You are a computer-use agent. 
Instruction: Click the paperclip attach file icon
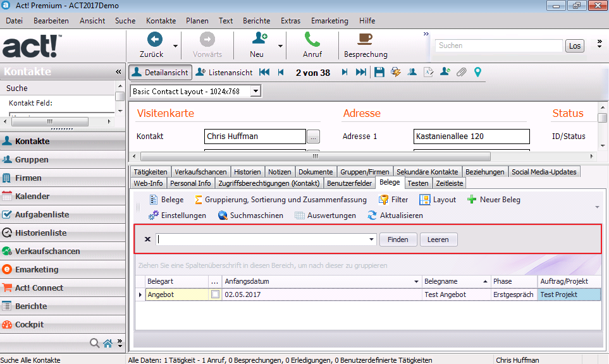point(461,72)
